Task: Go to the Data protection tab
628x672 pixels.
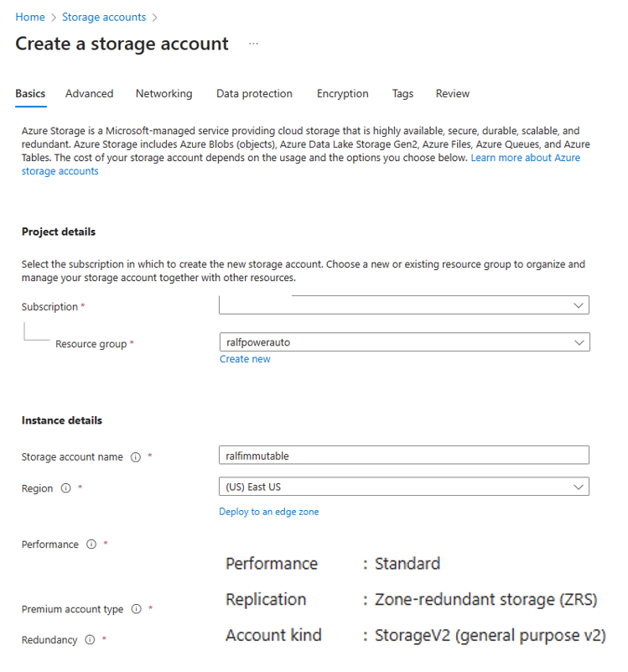Action: tap(254, 94)
